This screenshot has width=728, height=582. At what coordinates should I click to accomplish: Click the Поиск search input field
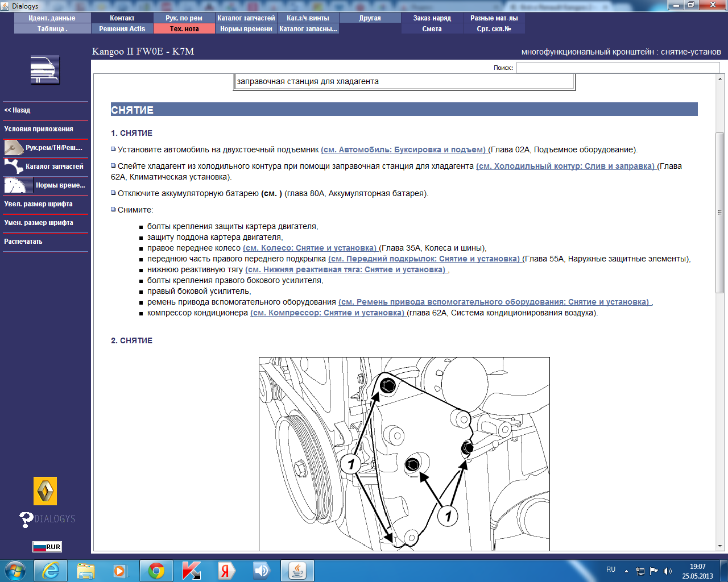[x=618, y=68]
